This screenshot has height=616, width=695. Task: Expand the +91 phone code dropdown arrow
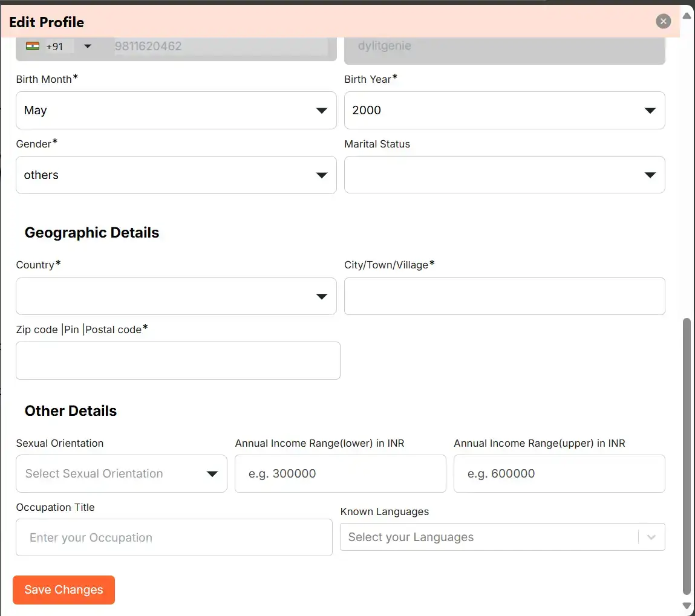pyautogui.click(x=88, y=46)
